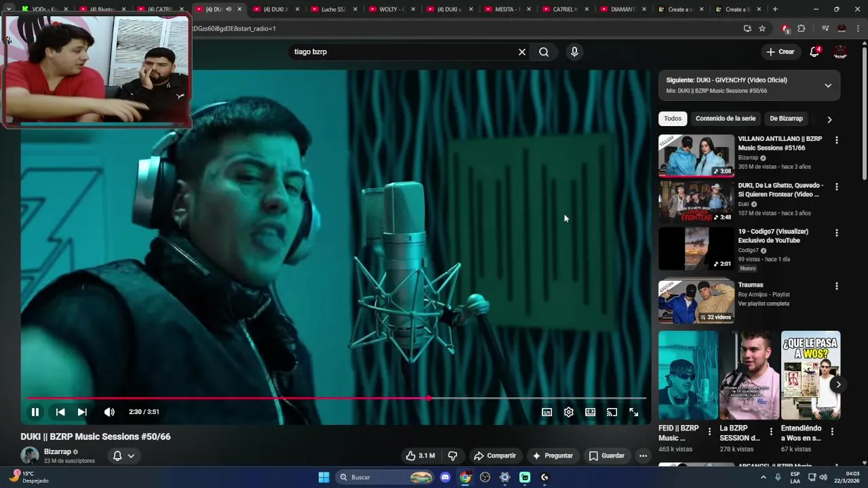The image size is (868, 488).
Task: Open options for 'Si Quieren Frontear' video
Action: click(836, 186)
